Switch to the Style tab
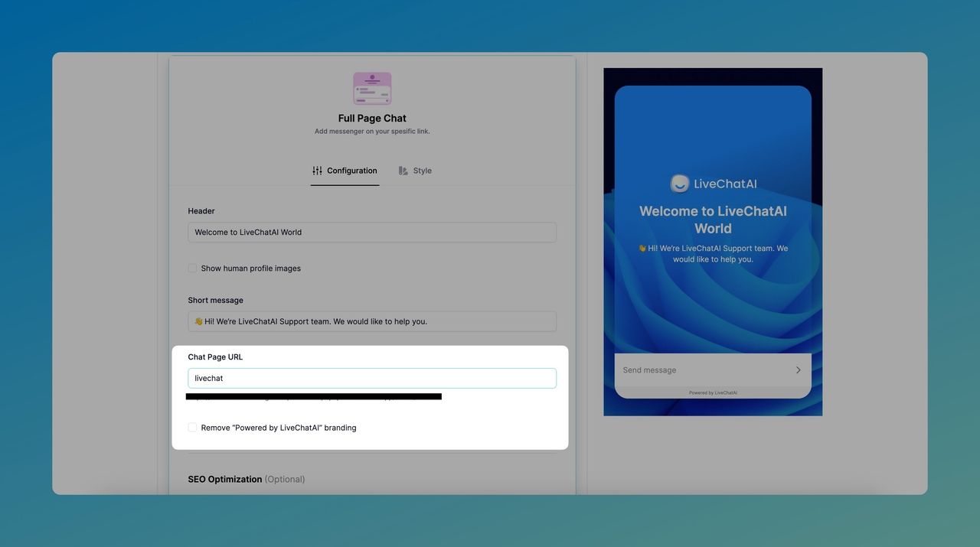 (415, 171)
